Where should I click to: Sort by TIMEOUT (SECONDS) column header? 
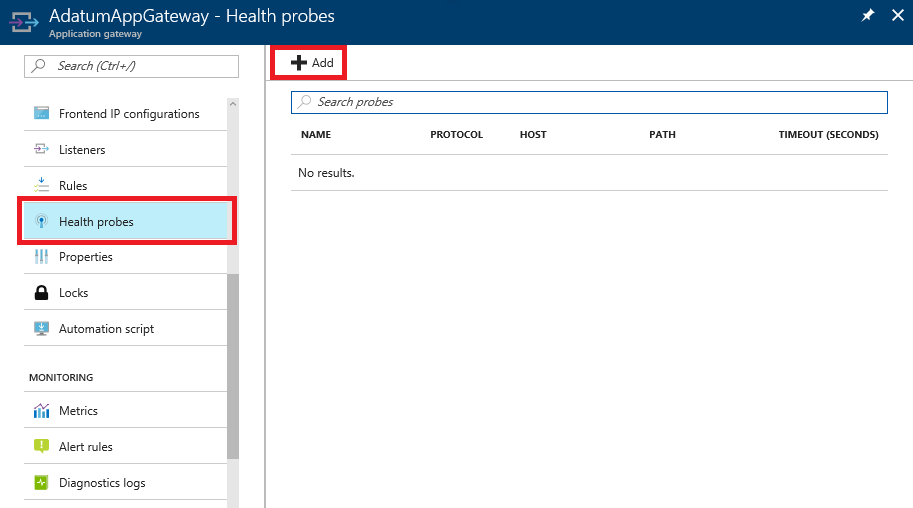[829, 135]
